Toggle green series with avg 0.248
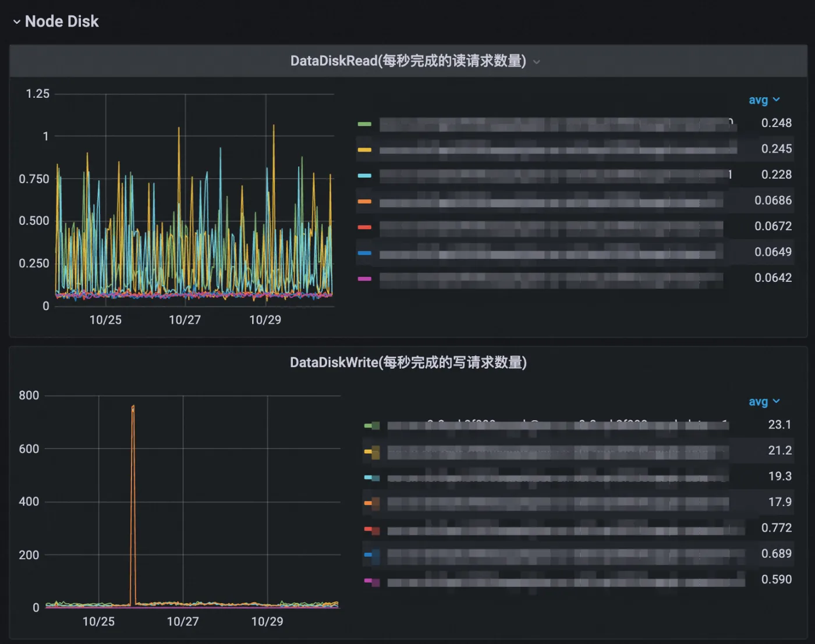 tap(364, 124)
